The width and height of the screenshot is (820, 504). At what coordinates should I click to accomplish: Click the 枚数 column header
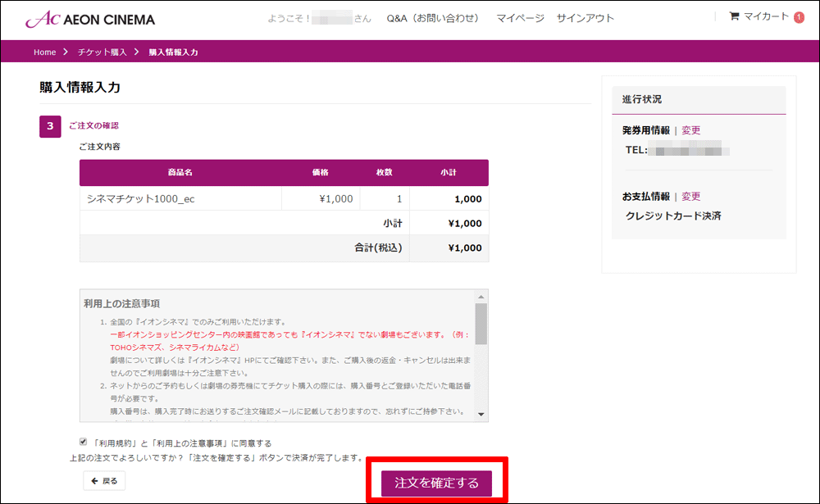point(385,173)
